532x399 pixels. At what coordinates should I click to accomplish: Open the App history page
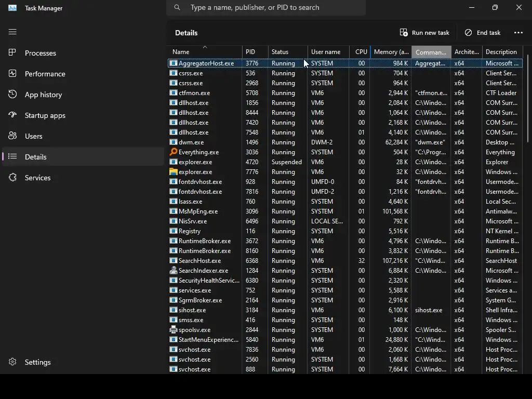point(83,95)
